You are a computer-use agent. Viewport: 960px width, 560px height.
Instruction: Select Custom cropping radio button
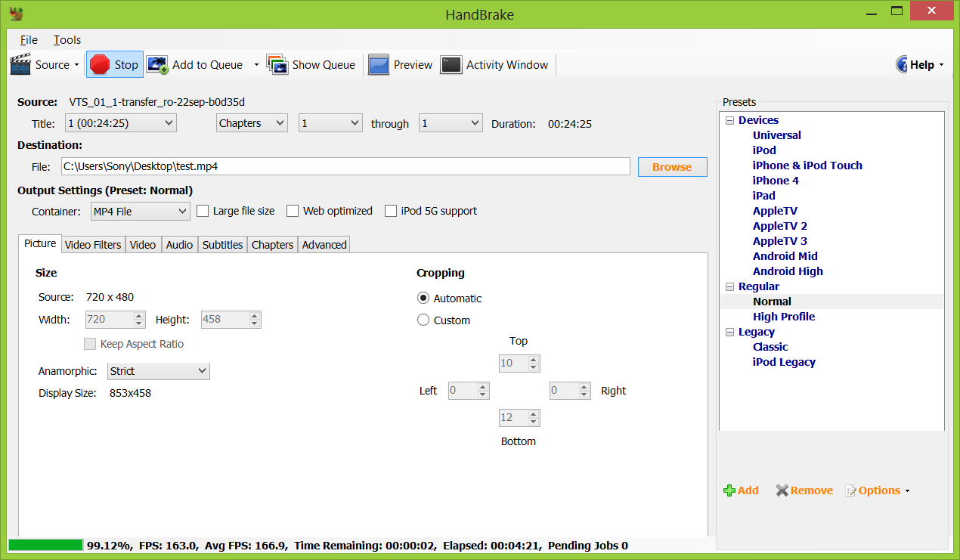click(x=423, y=320)
